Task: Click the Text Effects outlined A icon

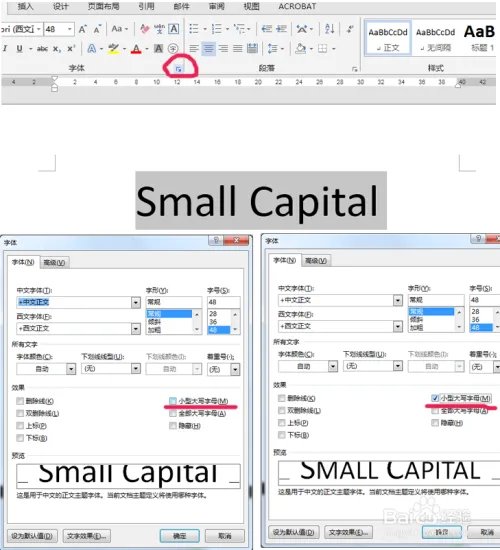Action: (x=92, y=48)
